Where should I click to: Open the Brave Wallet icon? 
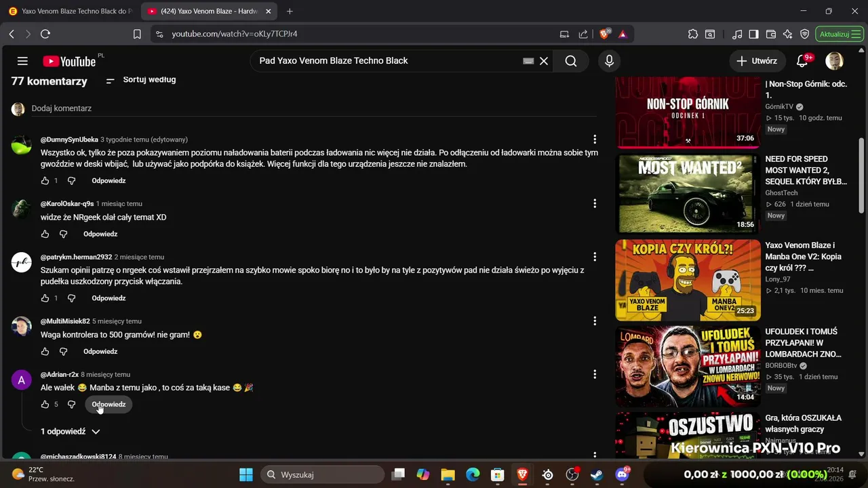771,34
